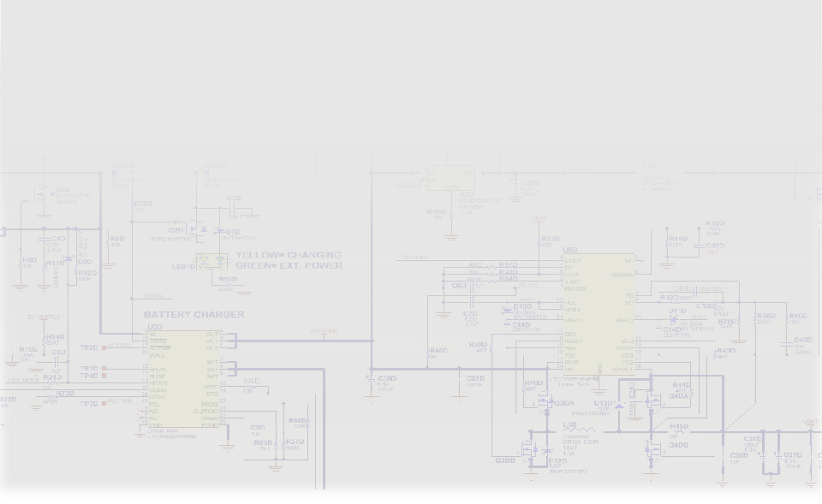This screenshot has width=822, height=504.
Task: Select the R13D resistor under VBAT
Action: coord(539,246)
